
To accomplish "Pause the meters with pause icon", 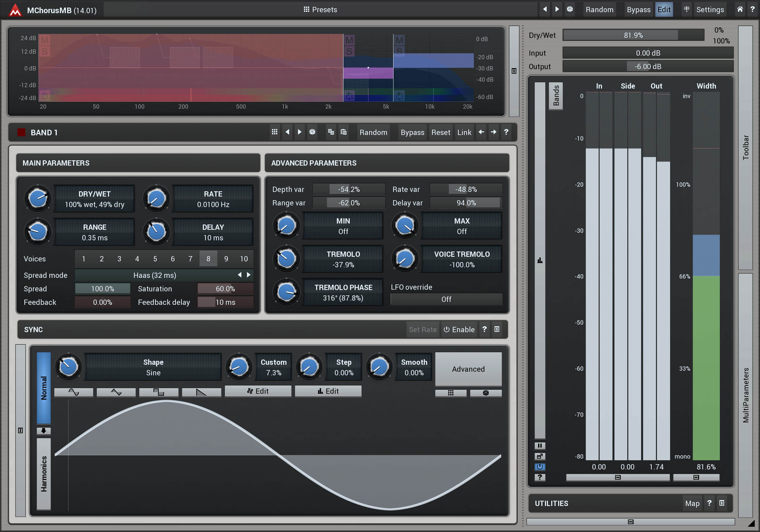I will coord(540,446).
